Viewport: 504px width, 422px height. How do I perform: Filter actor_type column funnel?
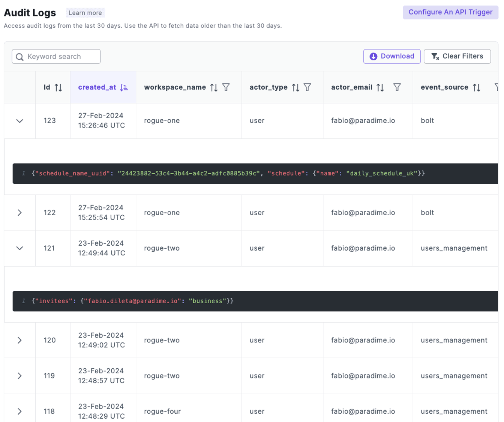click(307, 87)
